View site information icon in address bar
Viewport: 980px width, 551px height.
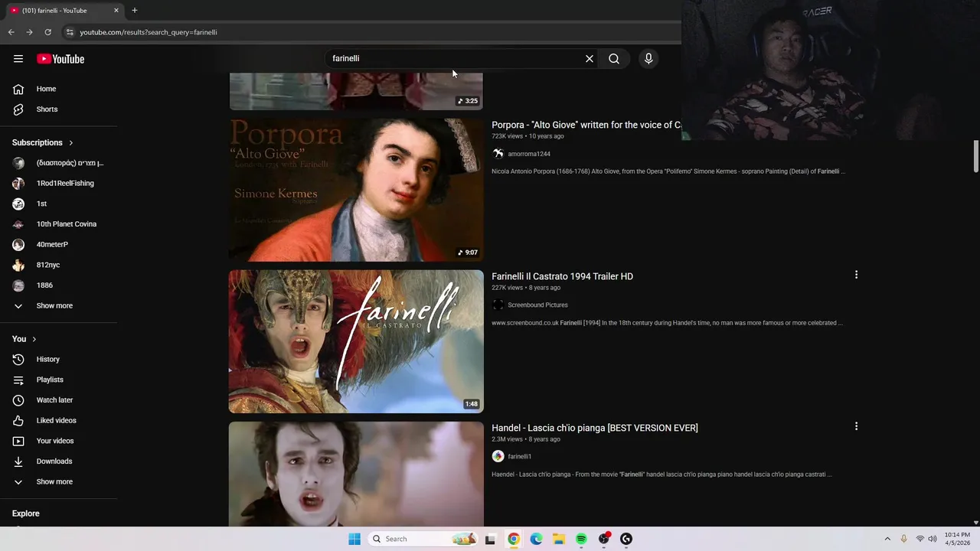click(69, 32)
